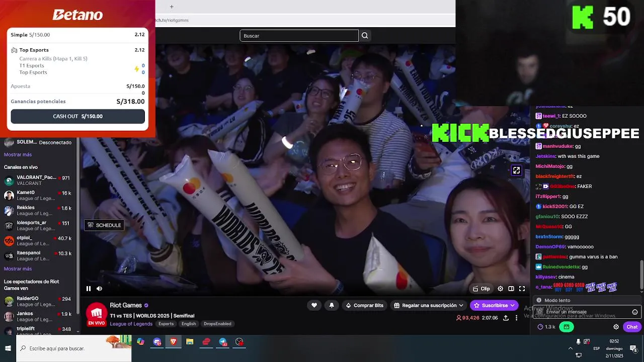Viewport: 644px width, 362px height.
Task: Open chat settings gear icon
Action: [x=616, y=327]
